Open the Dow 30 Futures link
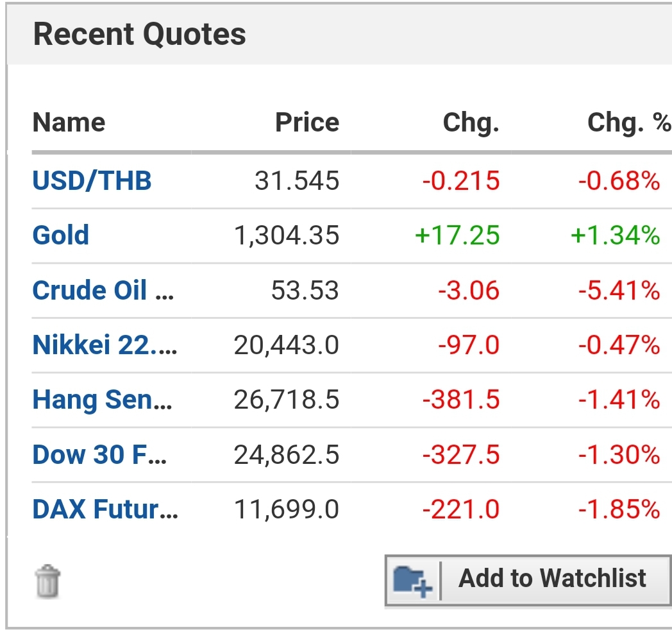 click(x=99, y=454)
